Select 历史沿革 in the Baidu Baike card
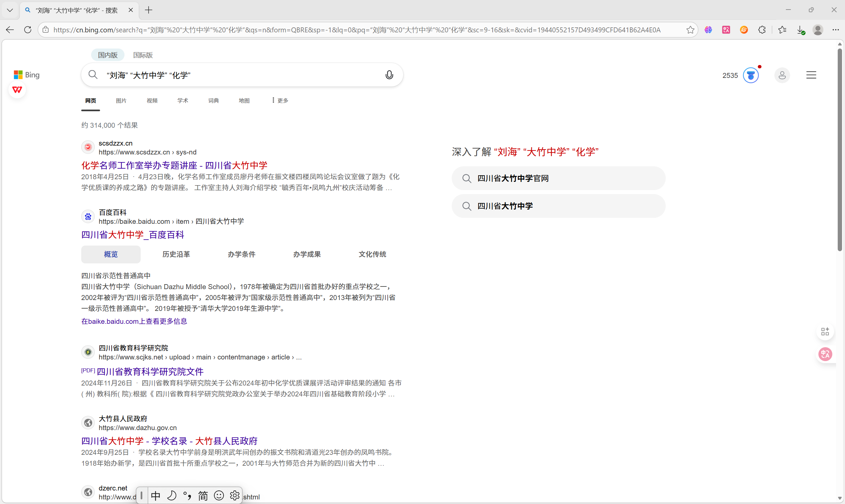The height and width of the screenshot is (504, 845). coord(176,254)
